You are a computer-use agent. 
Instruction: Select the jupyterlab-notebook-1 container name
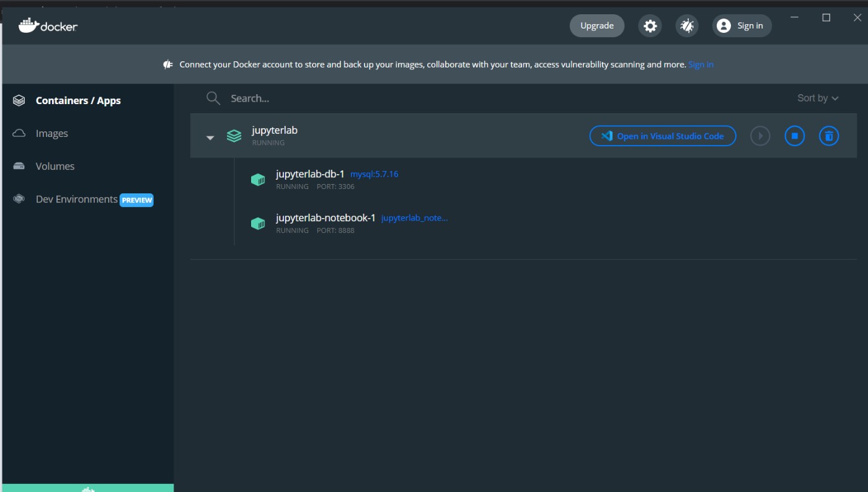(x=325, y=218)
